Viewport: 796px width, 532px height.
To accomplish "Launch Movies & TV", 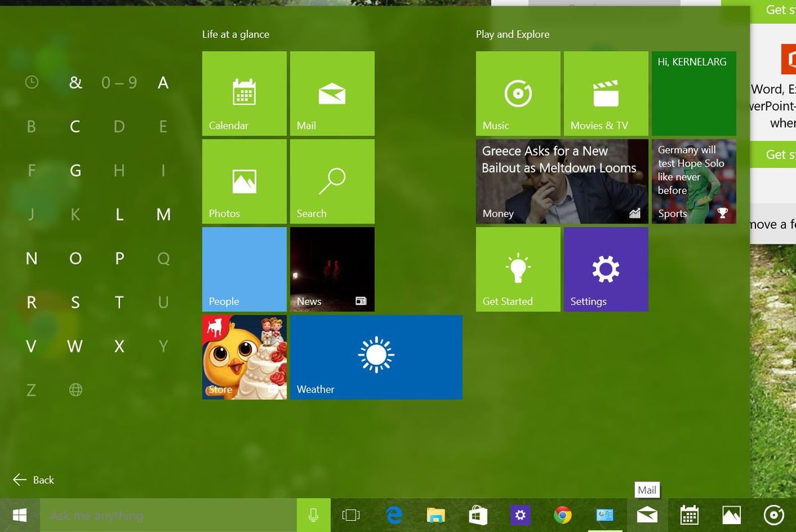I will point(606,93).
